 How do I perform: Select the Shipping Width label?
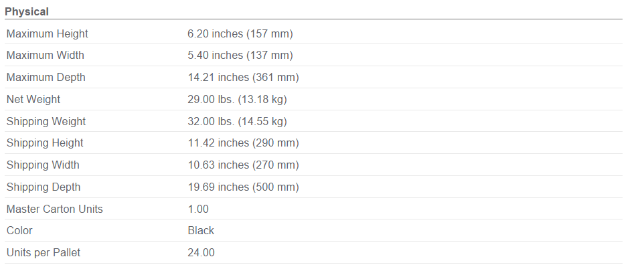coord(43,165)
